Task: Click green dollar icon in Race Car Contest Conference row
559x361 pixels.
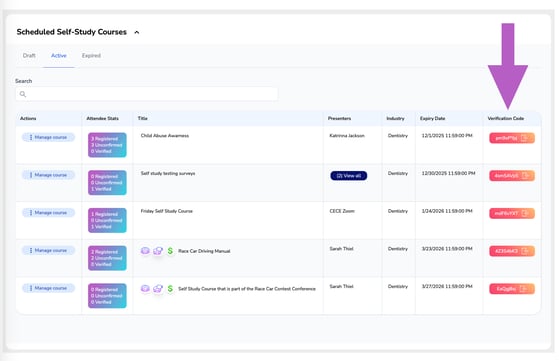Action: coord(170,289)
